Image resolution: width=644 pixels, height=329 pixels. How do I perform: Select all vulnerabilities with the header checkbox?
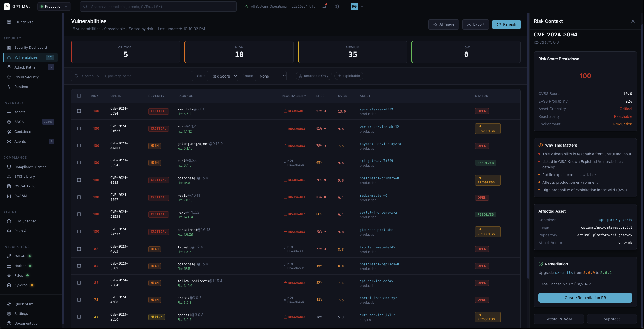(x=79, y=96)
